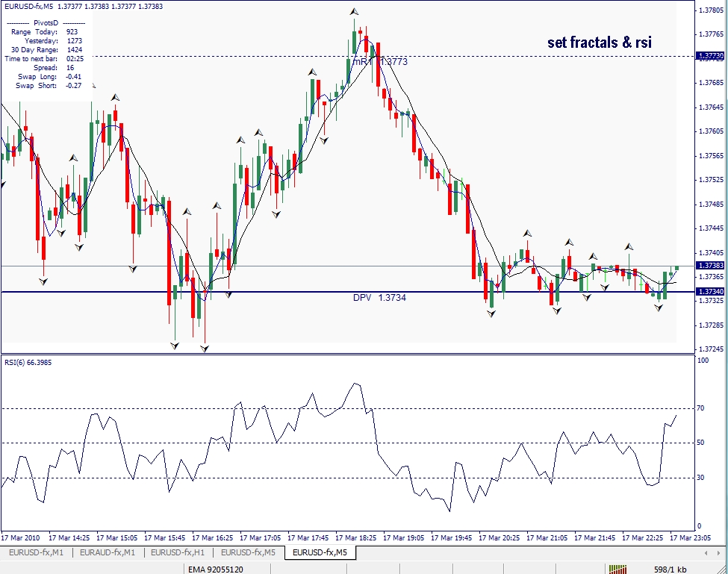Click the 'Swap Short: -0.27' row
The image size is (728, 574).
point(49,85)
